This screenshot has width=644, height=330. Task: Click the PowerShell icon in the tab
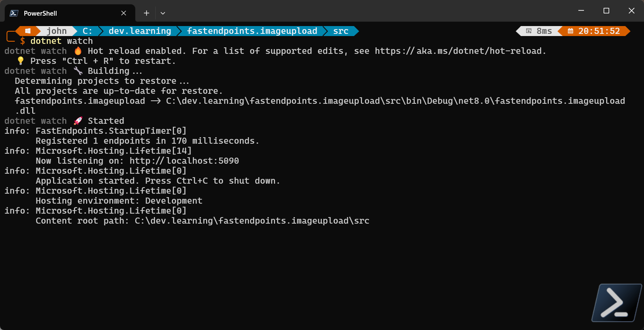coord(14,13)
